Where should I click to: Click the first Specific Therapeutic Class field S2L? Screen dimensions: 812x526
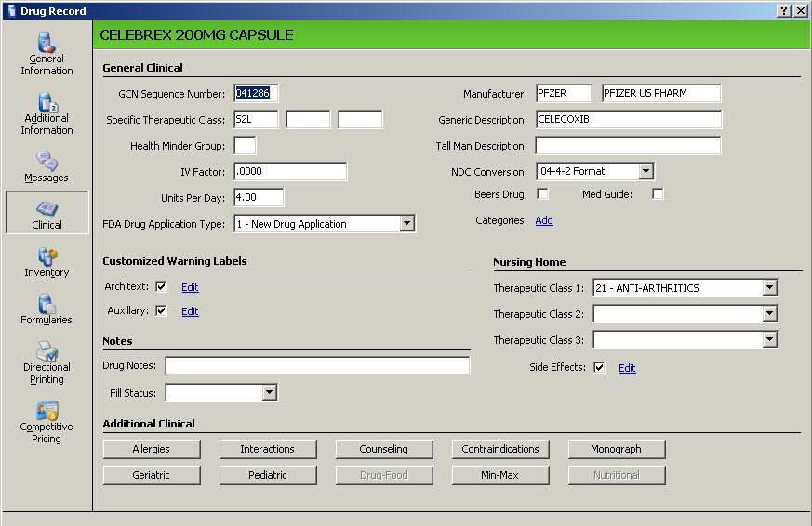click(256, 119)
